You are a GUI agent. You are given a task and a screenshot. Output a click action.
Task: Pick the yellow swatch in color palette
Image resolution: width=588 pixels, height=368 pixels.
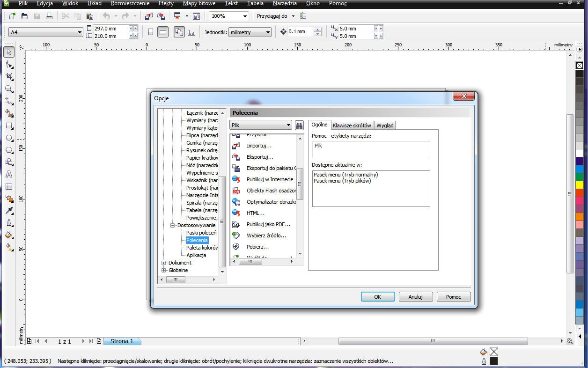(x=580, y=184)
